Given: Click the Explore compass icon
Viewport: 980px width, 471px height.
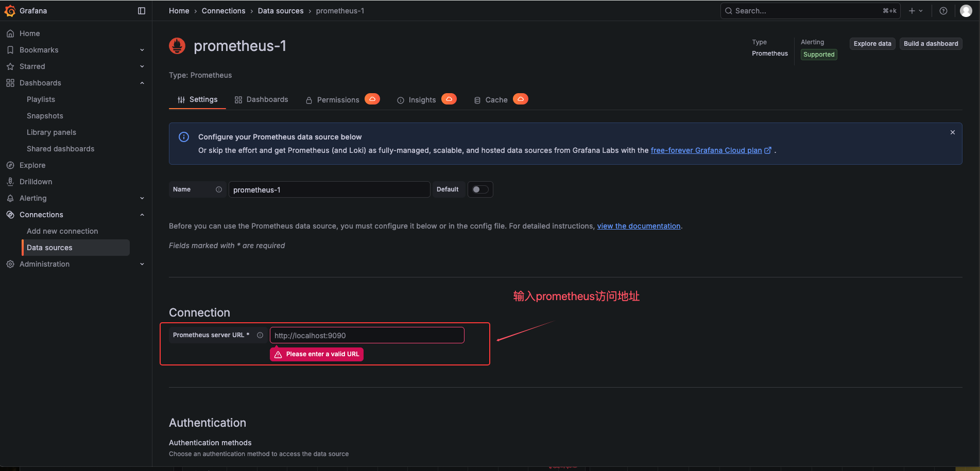Looking at the screenshot, I should (x=10, y=165).
